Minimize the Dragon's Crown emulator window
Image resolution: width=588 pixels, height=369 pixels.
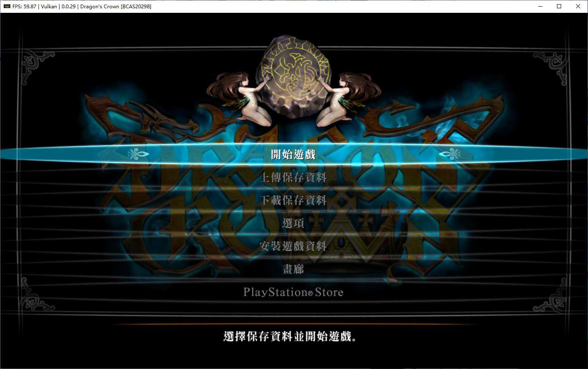pos(540,6)
